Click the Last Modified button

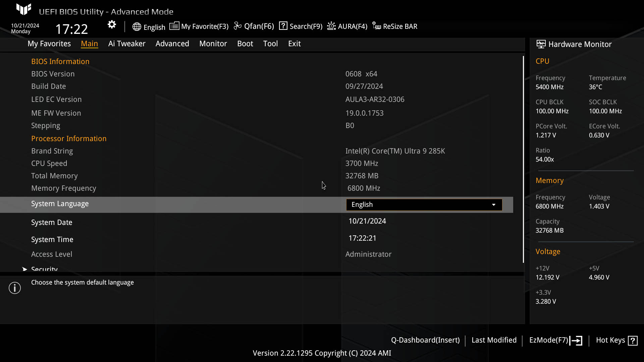494,340
